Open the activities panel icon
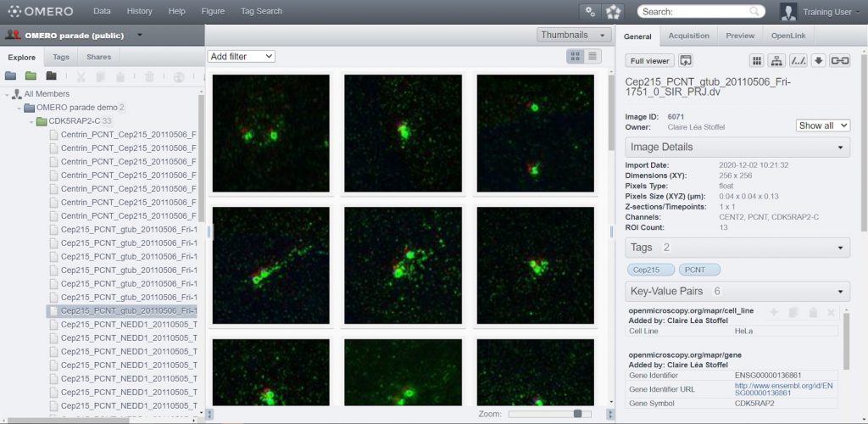Screen dimensions: 868x424 pyautogui.click(x=613, y=12)
